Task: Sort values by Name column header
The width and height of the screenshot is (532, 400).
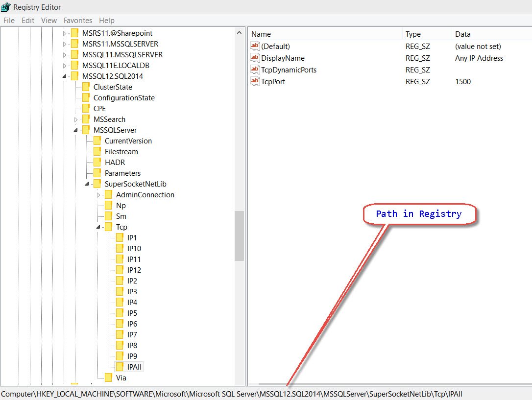Action: (326, 34)
